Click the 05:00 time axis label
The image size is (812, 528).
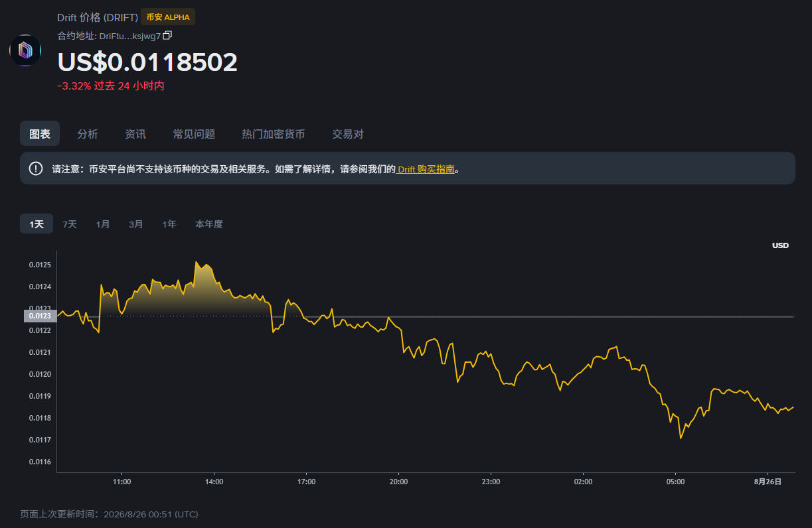(675, 482)
